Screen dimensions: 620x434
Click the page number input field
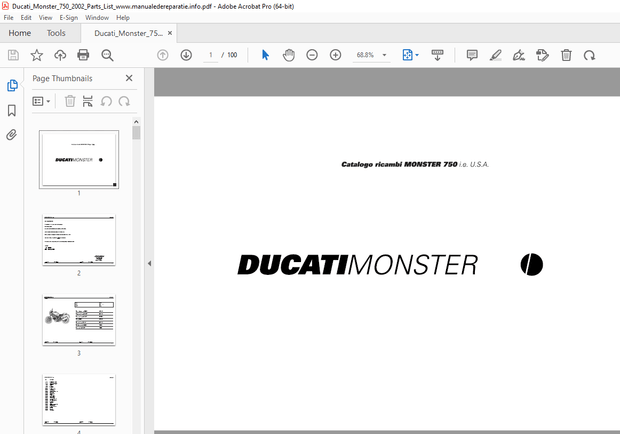point(211,55)
